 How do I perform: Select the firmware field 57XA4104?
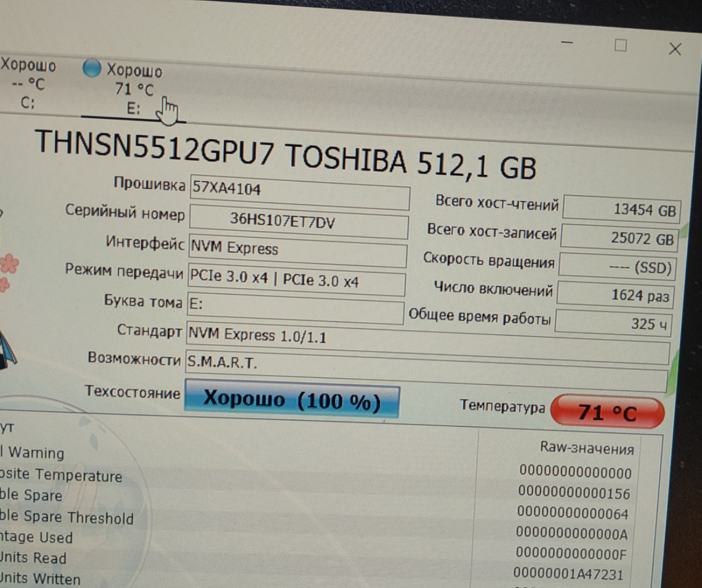(x=299, y=192)
